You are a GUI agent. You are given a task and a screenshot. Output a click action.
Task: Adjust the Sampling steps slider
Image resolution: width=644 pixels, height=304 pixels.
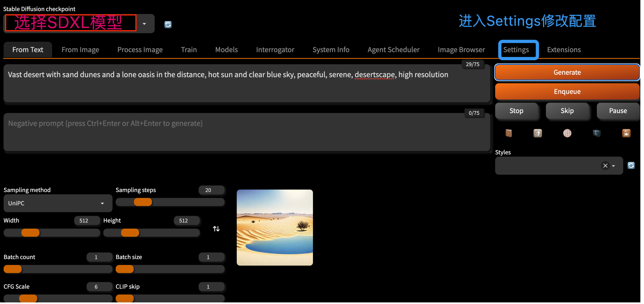click(x=170, y=202)
